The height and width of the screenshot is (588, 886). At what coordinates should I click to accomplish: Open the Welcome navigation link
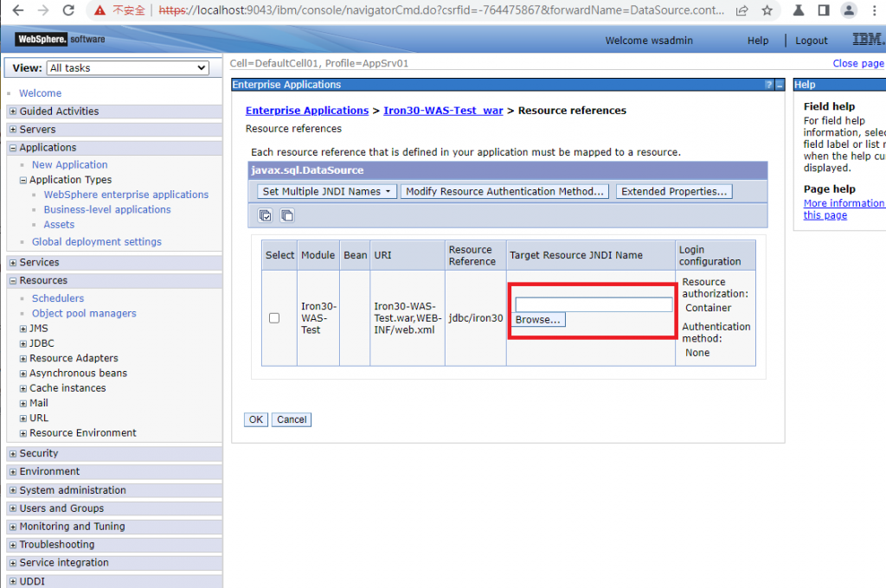tap(40, 93)
